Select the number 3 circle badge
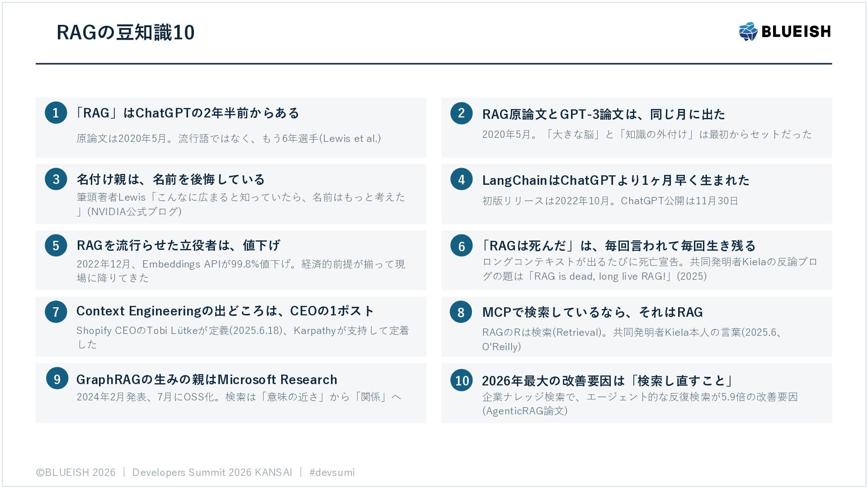The width and height of the screenshot is (868, 488). (56, 179)
